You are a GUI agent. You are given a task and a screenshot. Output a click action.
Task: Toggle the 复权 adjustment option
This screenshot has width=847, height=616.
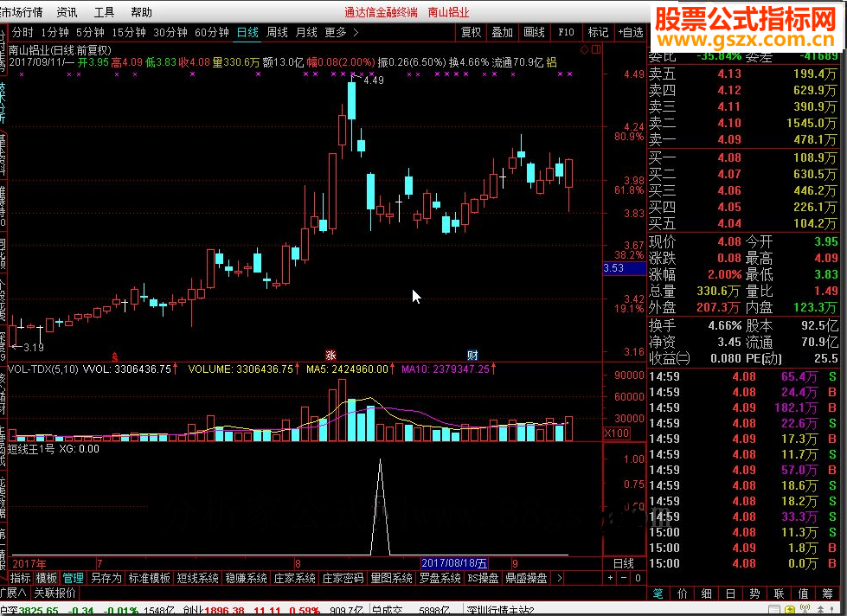pyautogui.click(x=471, y=32)
